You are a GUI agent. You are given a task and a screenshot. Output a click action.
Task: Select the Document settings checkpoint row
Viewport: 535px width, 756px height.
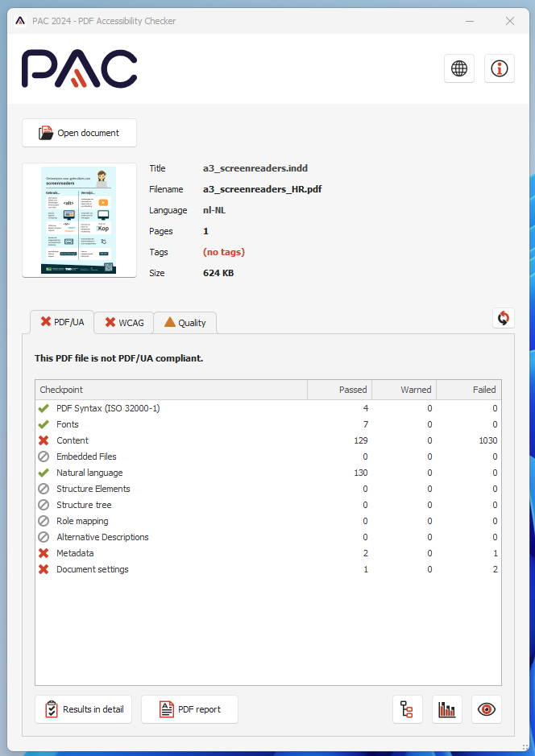(x=92, y=569)
